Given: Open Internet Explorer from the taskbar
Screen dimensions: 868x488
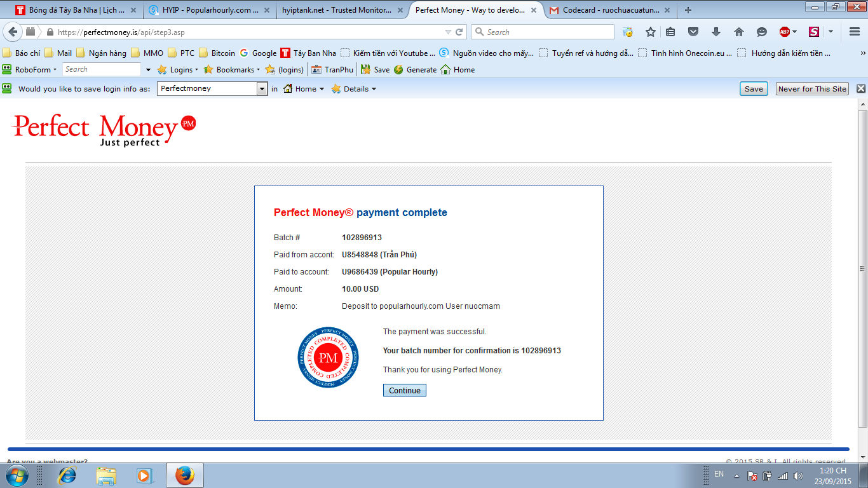Looking at the screenshot, I should pyautogui.click(x=67, y=475).
